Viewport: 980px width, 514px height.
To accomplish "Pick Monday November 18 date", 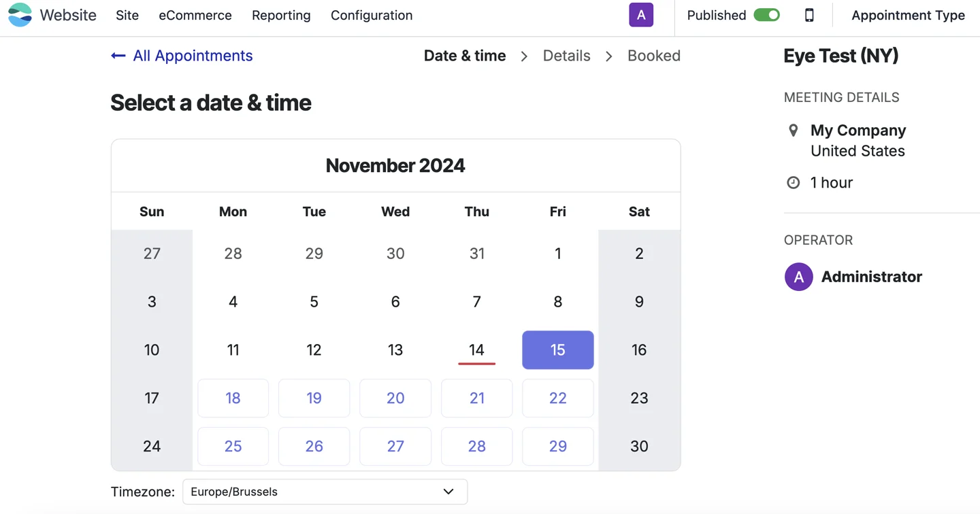I will coord(233,398).
